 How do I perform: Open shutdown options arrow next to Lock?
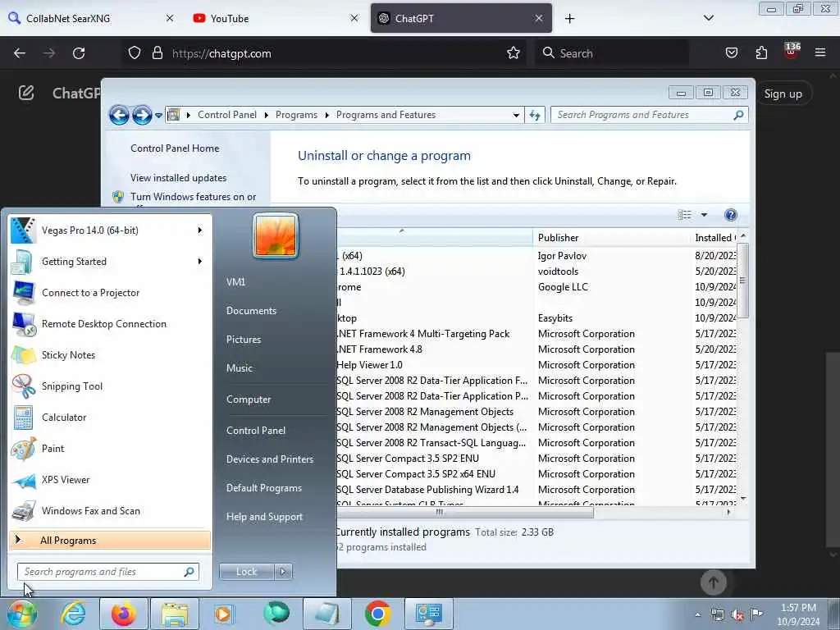point(283,572)
